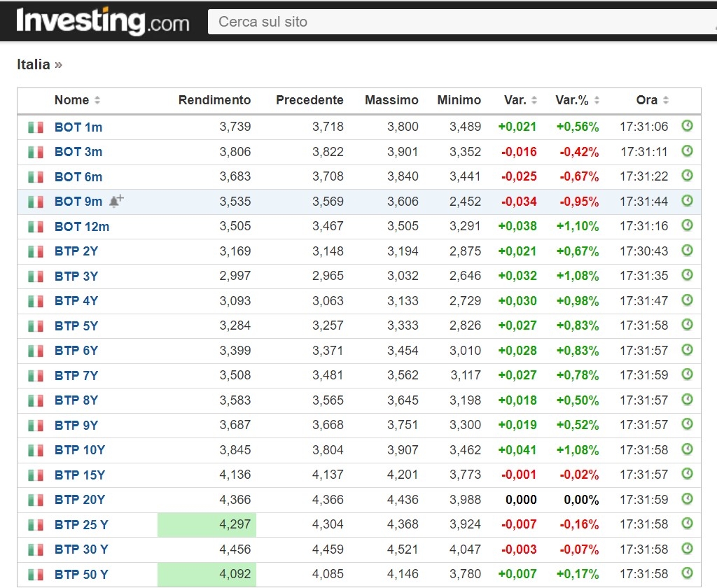Click the Rendimento column header
Screen dimensions: 717x588
pyautogui.click(x=214, y=100)
